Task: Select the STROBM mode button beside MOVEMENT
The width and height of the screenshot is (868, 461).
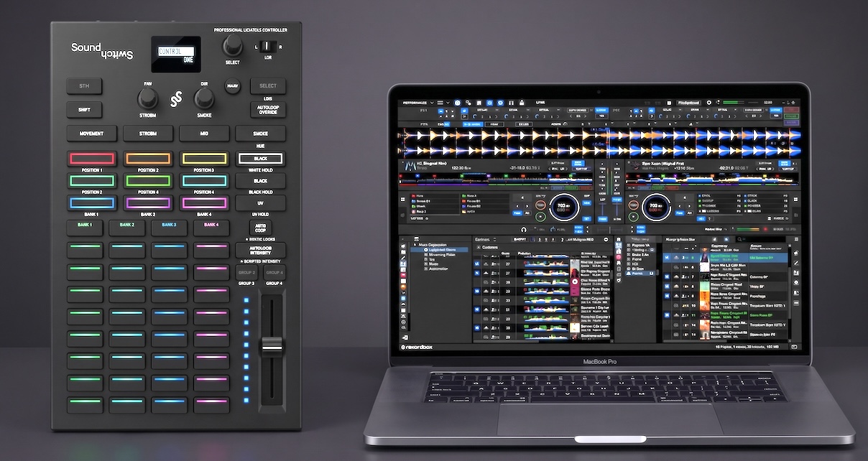Action: 147,134
